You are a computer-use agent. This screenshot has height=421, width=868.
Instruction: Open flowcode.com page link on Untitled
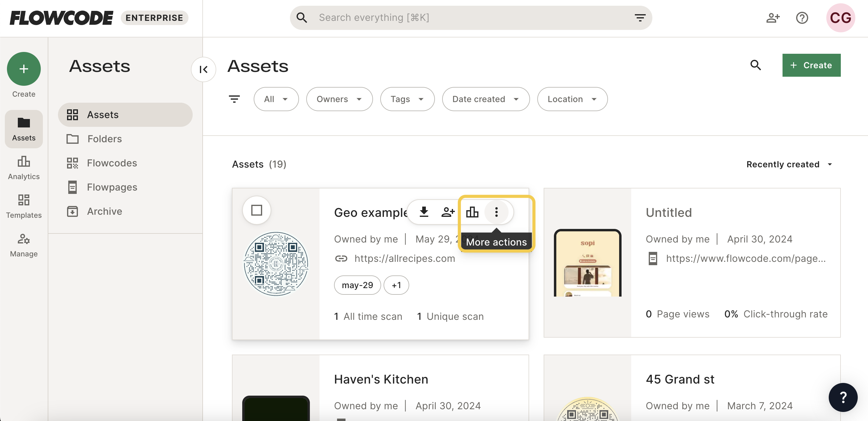tap(746, 259)
